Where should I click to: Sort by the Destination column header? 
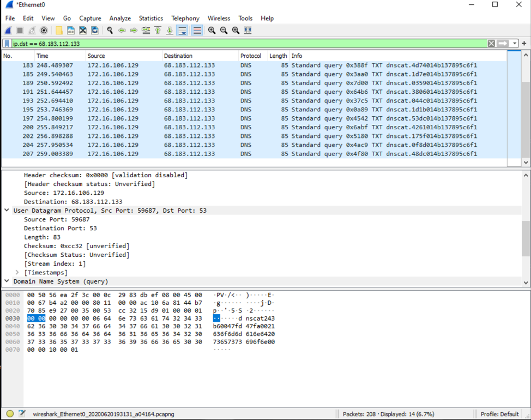(x=200, y=56)
